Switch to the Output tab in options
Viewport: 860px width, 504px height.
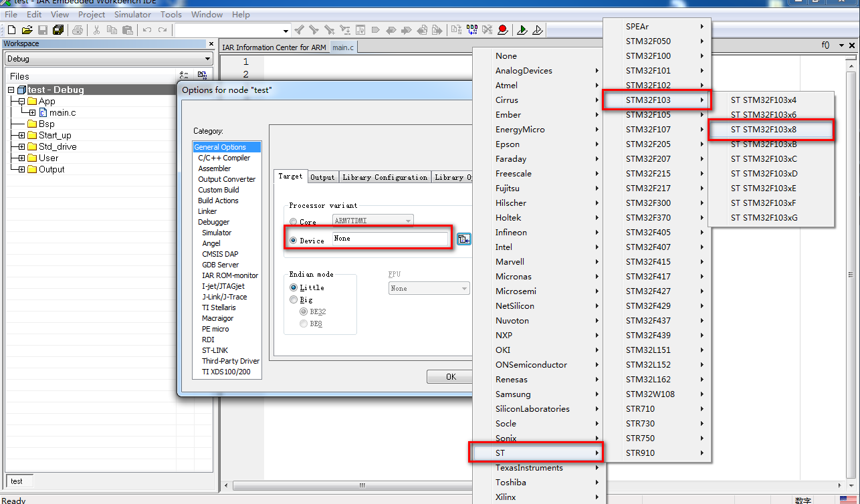coord(322,177)
